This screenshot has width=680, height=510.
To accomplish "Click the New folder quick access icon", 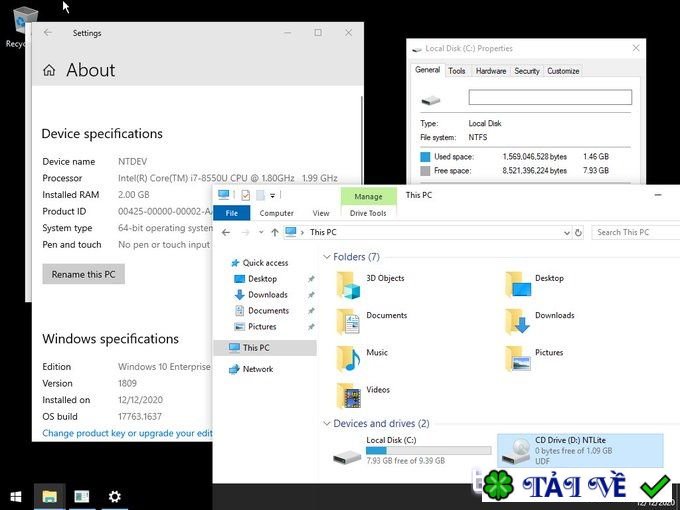I will tap(260, 195).
